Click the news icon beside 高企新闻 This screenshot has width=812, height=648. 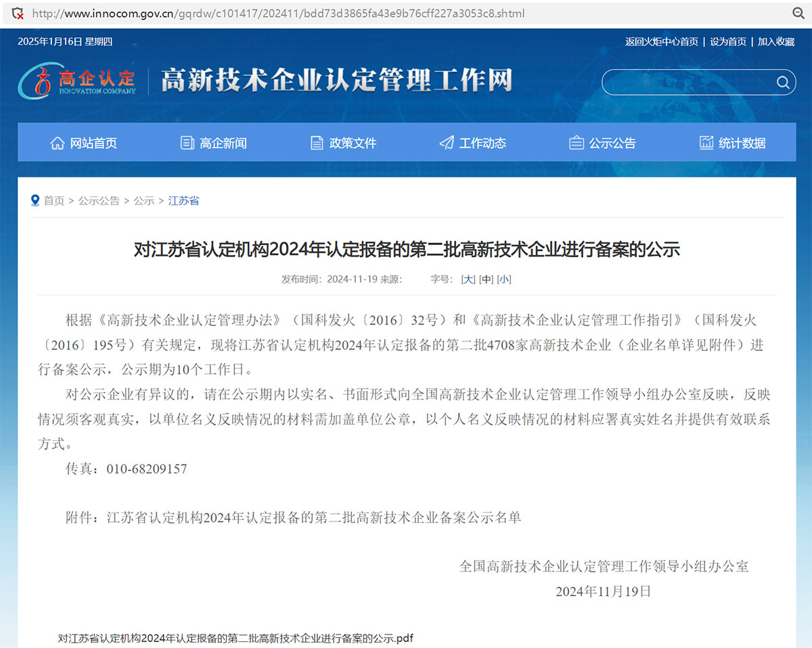pos(187,143)
